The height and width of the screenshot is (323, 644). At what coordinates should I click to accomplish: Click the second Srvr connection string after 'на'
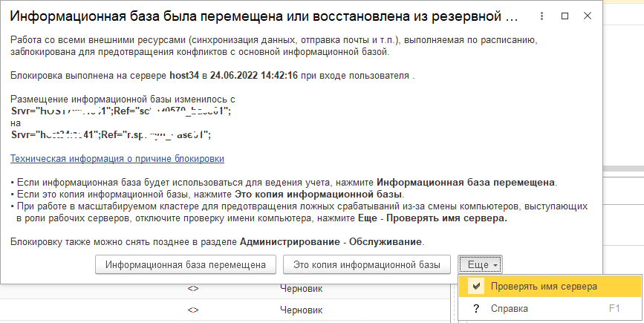[111, 134]
